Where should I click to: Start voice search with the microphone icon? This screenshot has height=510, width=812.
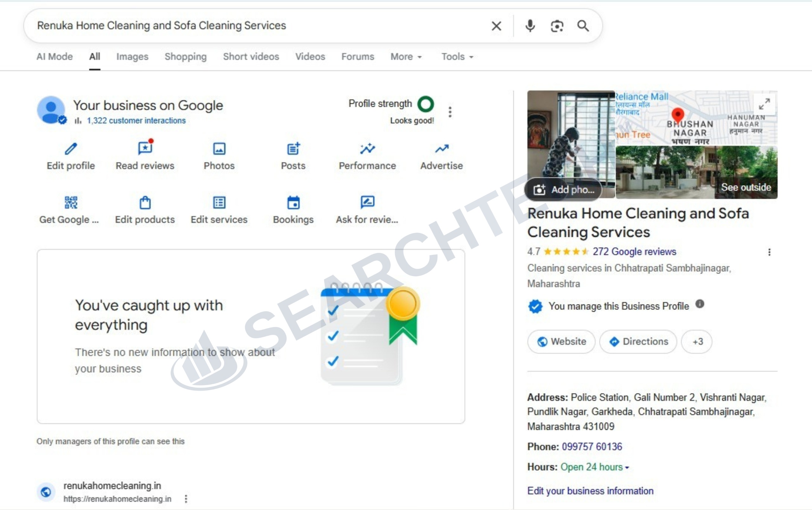(530, 26)
